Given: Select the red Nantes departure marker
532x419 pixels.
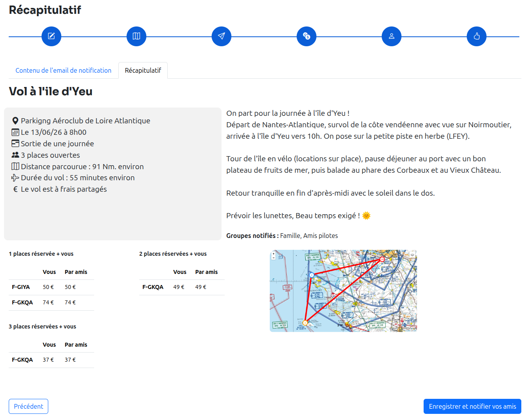Looking at the screenshot, I should (x=382, y=259).
